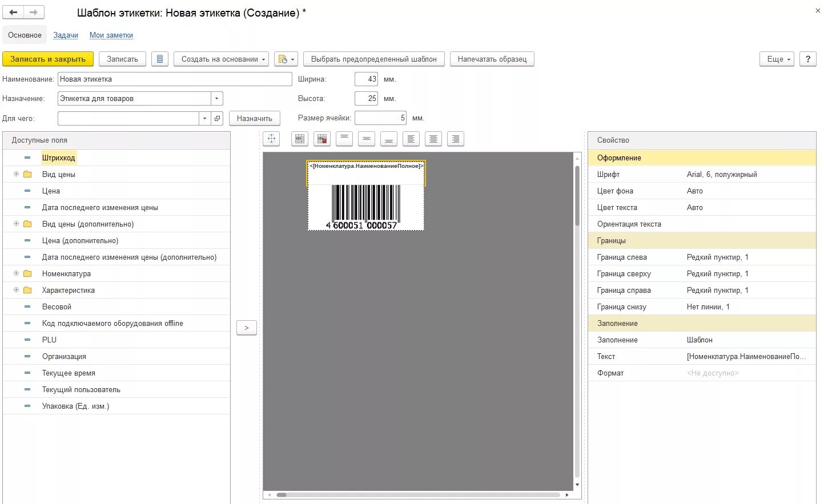
Task: Align text to bottom edge
Action: 389,139
